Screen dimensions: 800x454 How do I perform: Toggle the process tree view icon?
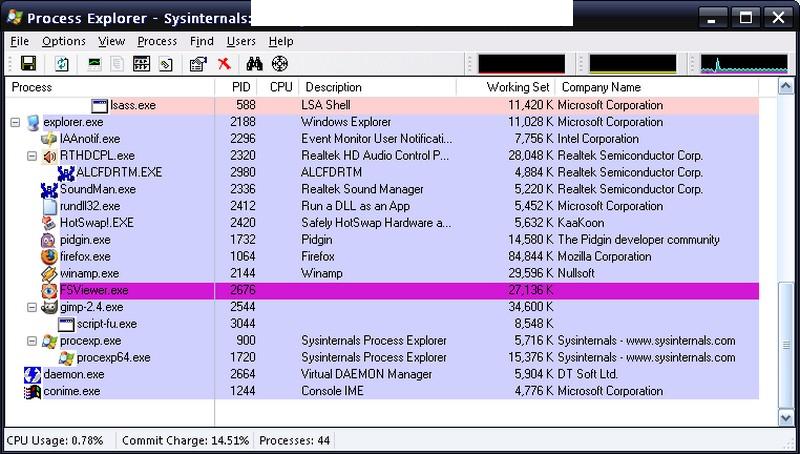click(117, 64)
